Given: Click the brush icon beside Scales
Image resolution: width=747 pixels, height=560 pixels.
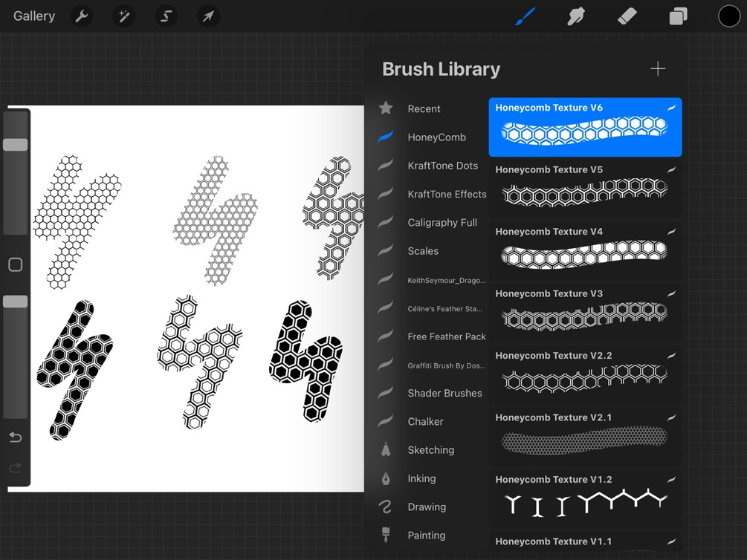Looking at the screenshot, I should click(x=386, y=250).
